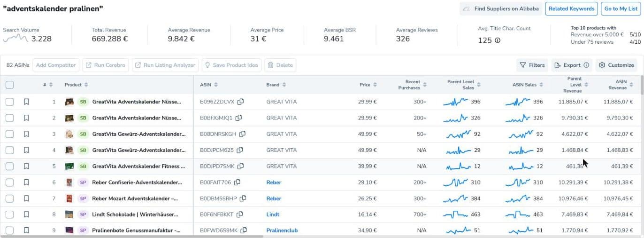Click Find Suppliers on Alibaba
644x238 pixels.
point(500,8)
